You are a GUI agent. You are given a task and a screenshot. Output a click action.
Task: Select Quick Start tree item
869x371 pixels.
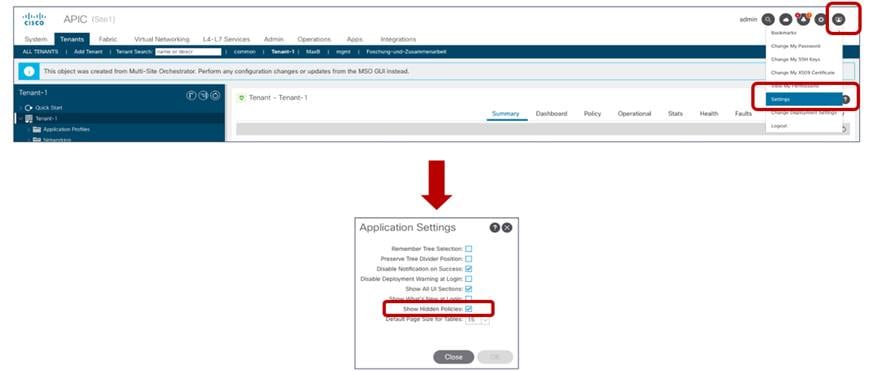point(49,108)
